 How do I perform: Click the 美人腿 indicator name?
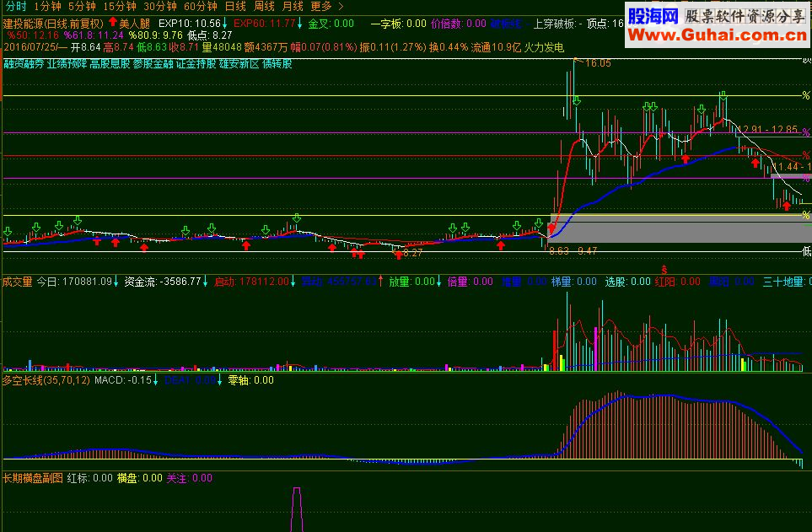(134, 24)
